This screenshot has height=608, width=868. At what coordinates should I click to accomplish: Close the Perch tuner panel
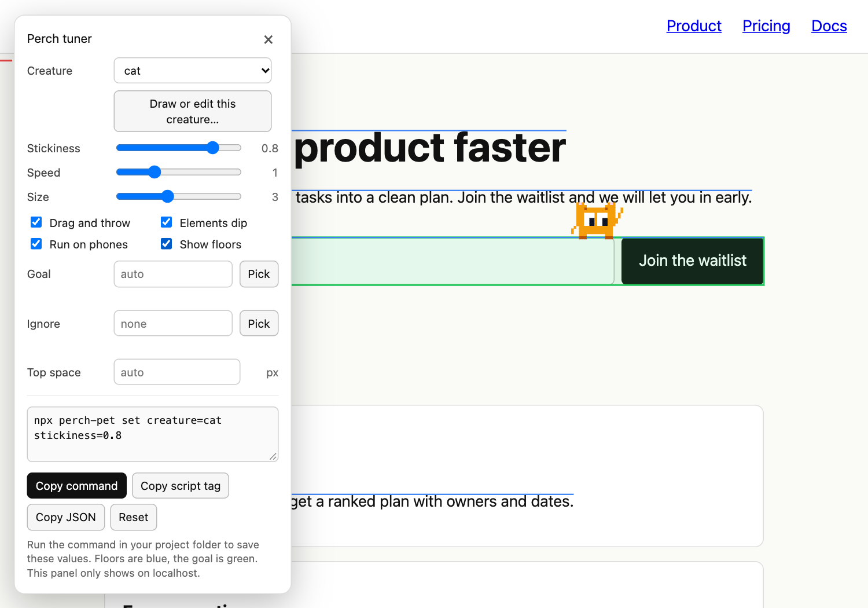(268, 39)
